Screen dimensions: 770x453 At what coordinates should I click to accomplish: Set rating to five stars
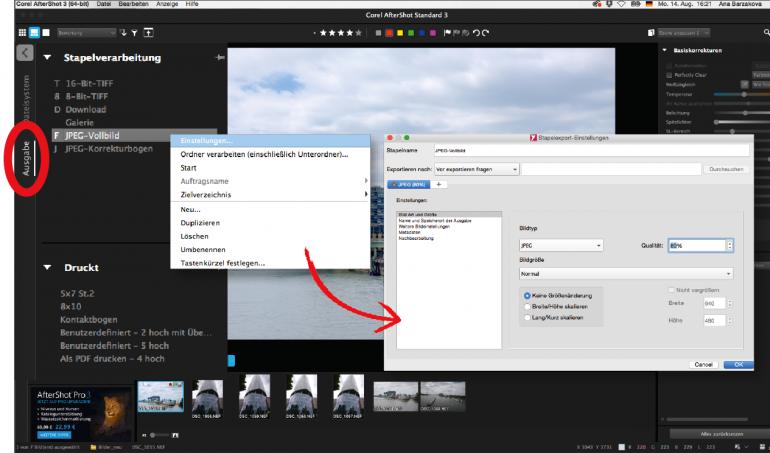358,33
